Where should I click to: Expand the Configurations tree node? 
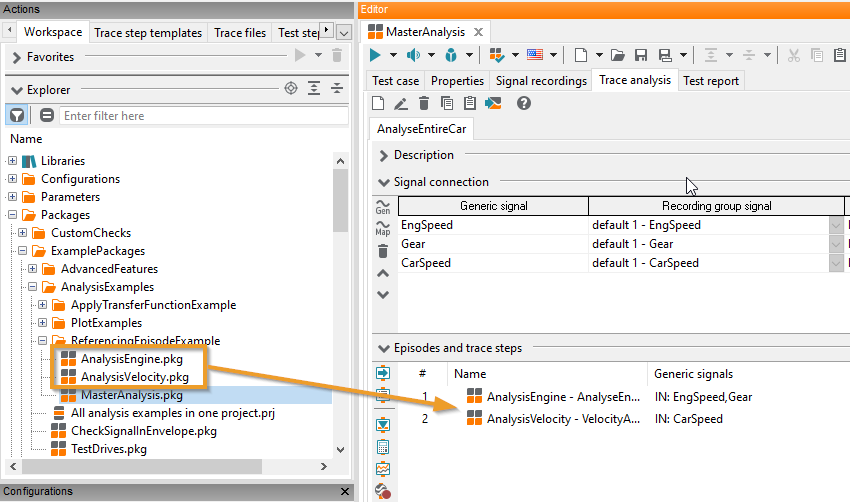tap(12, 178)
